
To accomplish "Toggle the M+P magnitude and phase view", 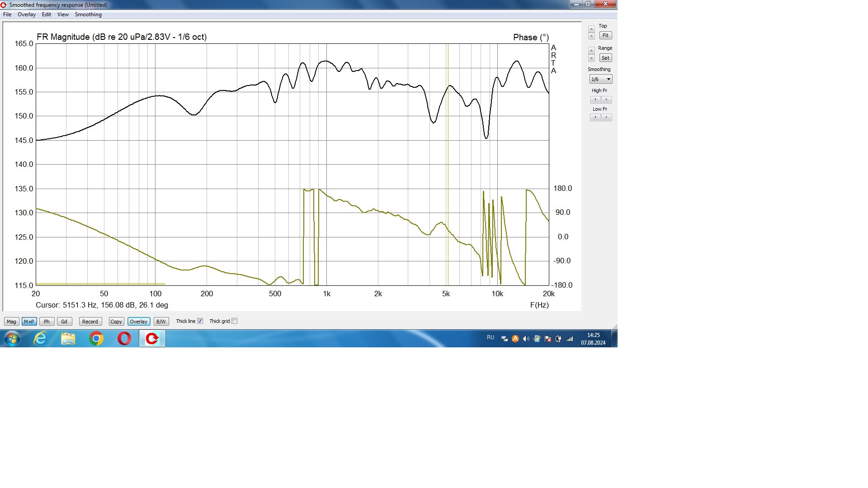I will pyautogui.click(x=29, y=322).
